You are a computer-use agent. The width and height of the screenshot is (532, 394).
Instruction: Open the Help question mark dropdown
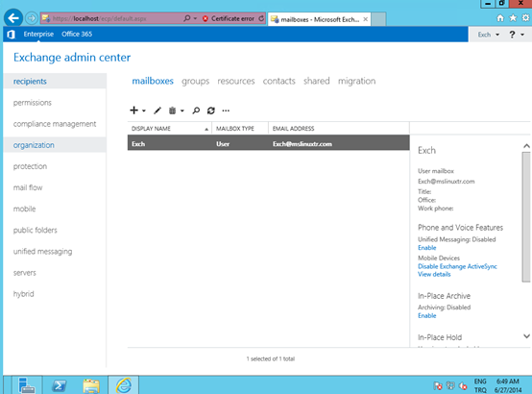pos(517,35)
